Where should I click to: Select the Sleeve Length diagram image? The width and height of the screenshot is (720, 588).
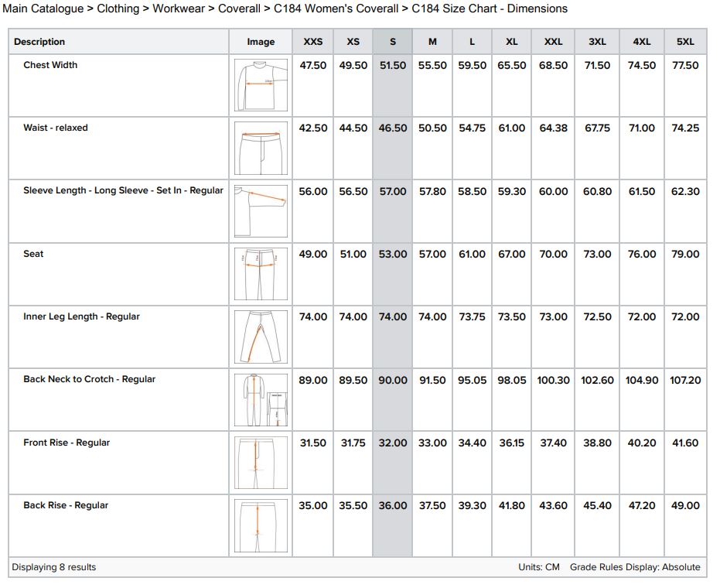point(261,210)
